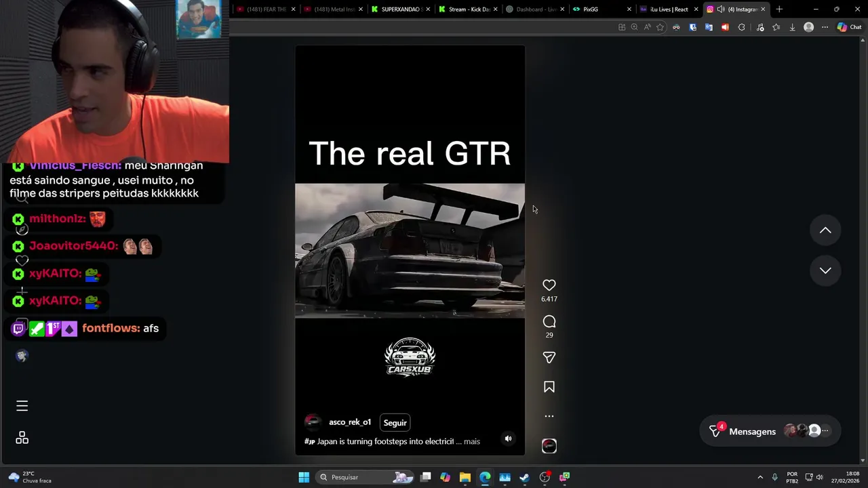This screenshot has width=868, height=488.
Task: Open POR PTB2 language switcher
Action: [x=792, y=477]
